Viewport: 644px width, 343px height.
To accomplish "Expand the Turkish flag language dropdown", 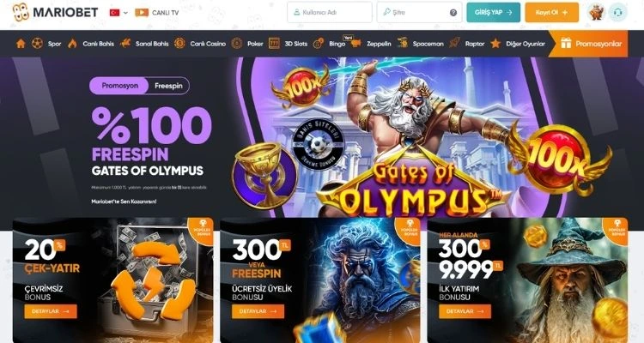I will click(118, 13).
